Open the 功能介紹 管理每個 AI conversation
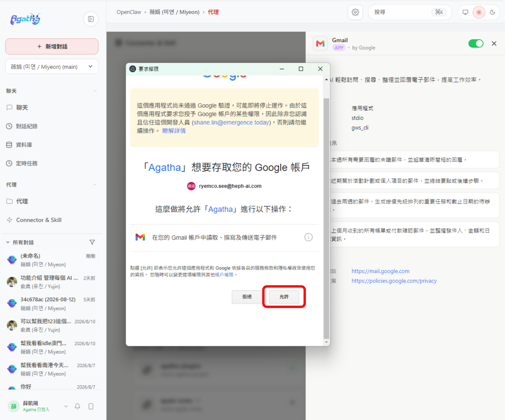Viewport: 505px width, 420px height. coord(52,282)
